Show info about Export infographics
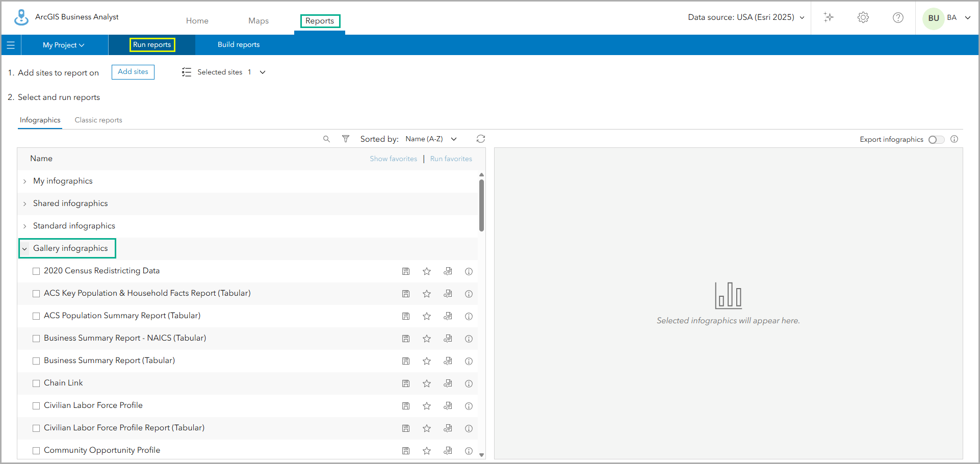The width and height of the screenshot is (980, 464). [x=955, y=139]
